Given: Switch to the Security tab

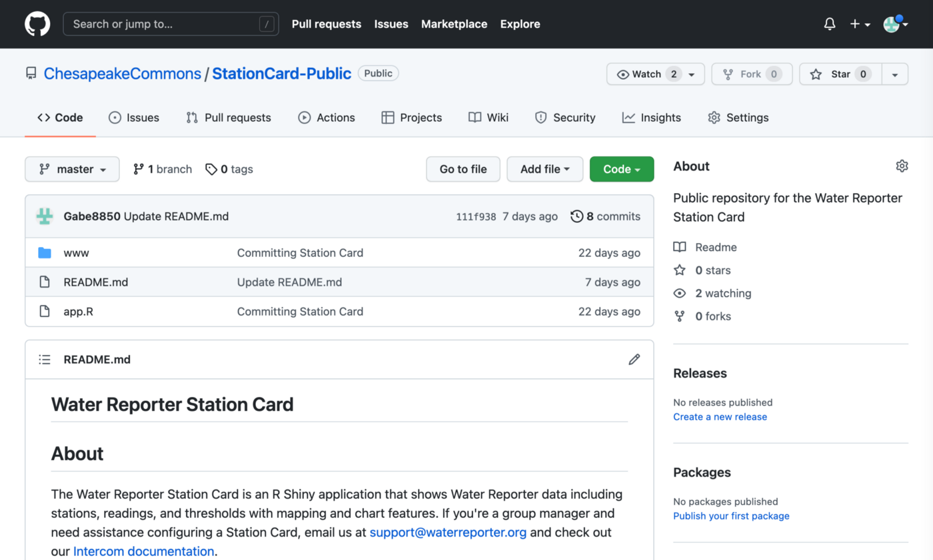Looking at the screenshot, I should coord(565,117).
